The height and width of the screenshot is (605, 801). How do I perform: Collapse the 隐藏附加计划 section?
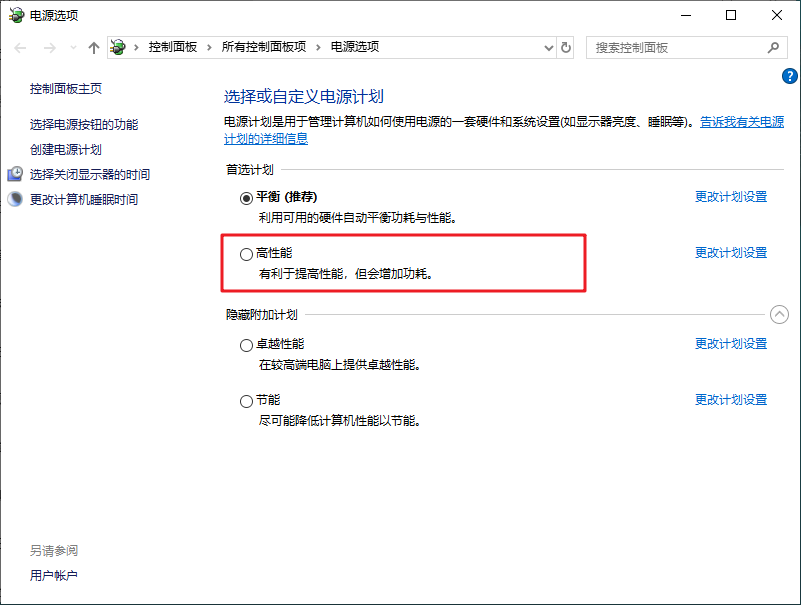(x=780, y=314)
